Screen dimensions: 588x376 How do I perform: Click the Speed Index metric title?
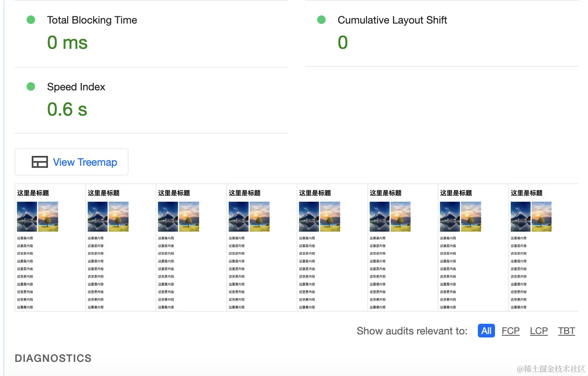[76, 87]
